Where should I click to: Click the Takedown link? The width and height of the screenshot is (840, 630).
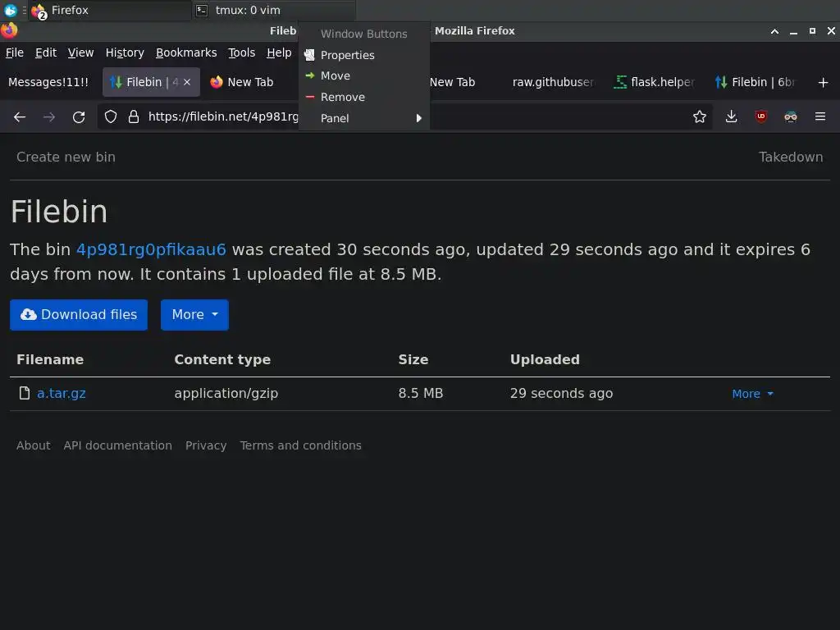tap(791, 157)
